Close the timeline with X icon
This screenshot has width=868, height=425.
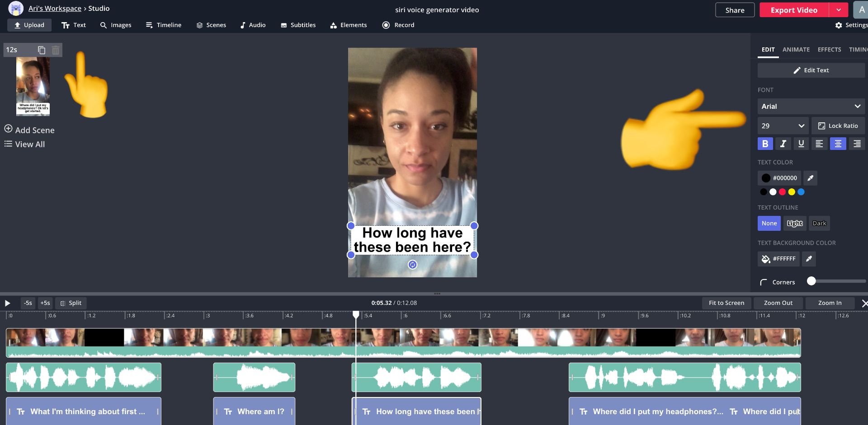(864, 304)
